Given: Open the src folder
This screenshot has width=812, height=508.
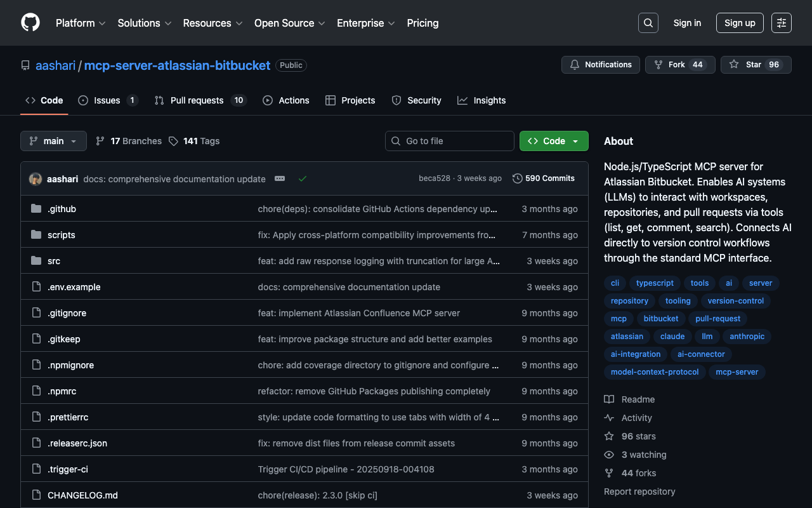Looking at the screenshot, I should (54, 261).
